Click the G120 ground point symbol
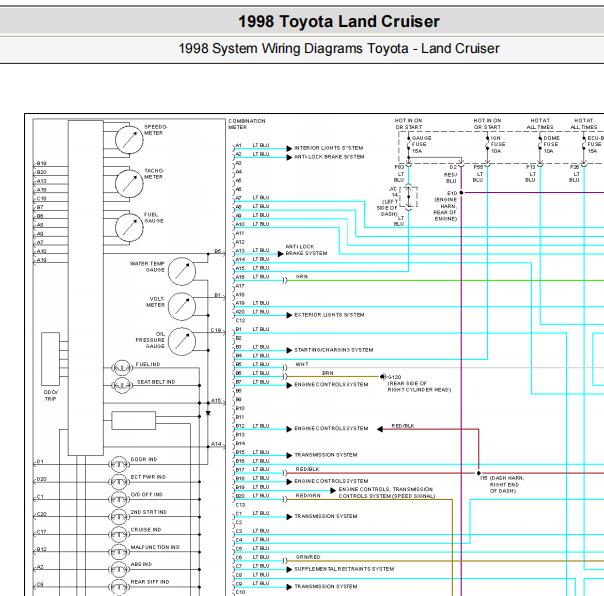This screenshot has width=604, height=596. (x=383, y=377)
